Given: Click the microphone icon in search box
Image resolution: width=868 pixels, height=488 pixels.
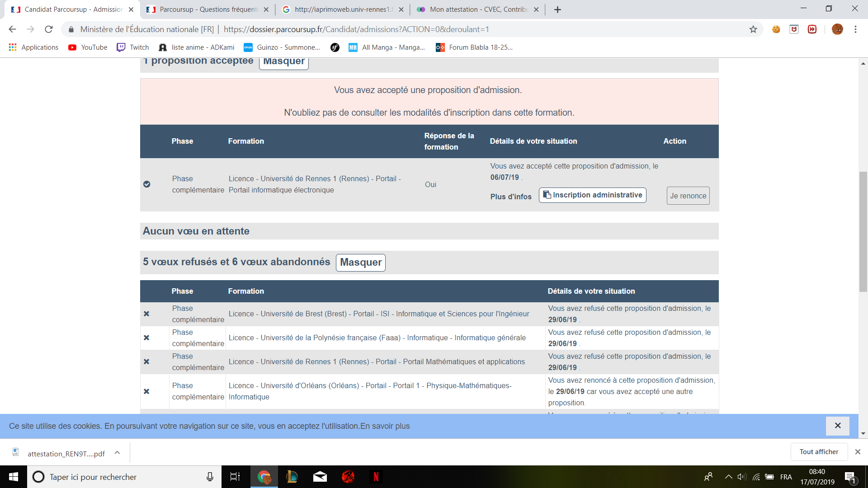Looking at the screenshot, I should [210, 477].
